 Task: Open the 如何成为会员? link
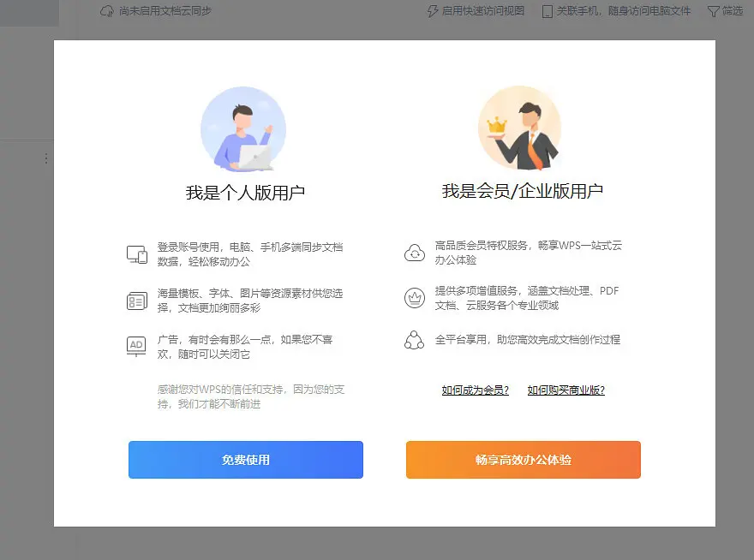(475, 390)
